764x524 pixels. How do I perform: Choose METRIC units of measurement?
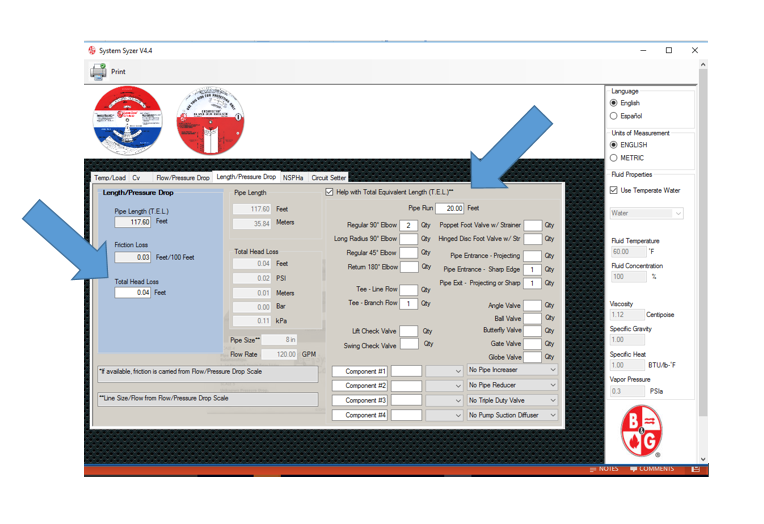click(x=613, y=158)
